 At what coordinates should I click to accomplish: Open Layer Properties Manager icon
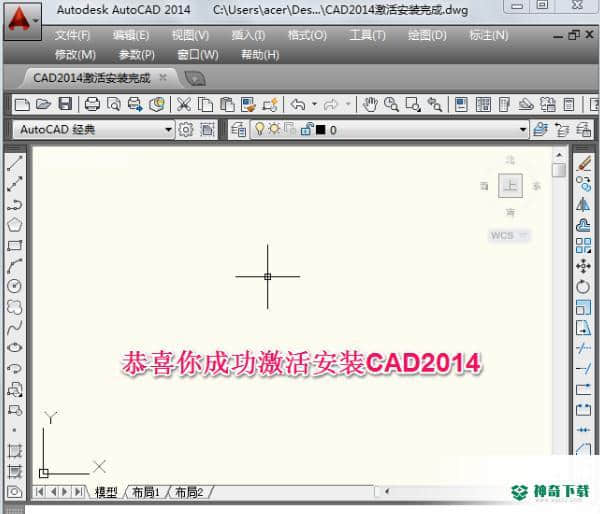coord(238,130)
